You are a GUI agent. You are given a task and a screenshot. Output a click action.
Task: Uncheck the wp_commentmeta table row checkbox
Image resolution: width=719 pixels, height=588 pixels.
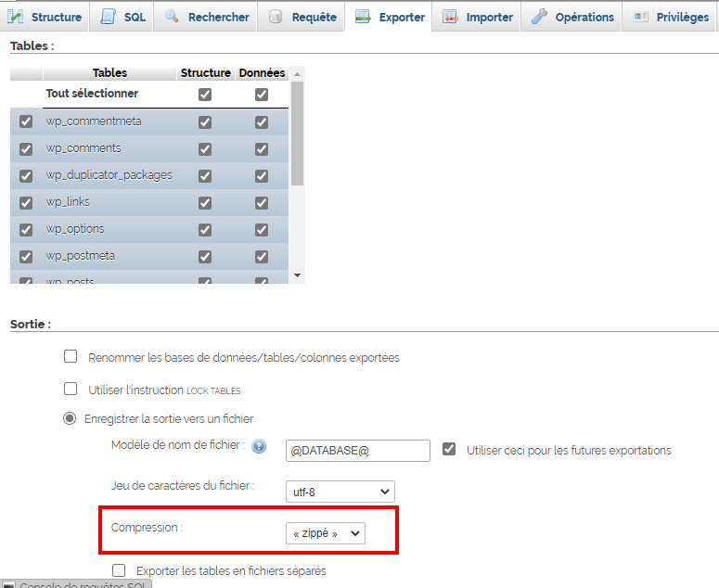[26, 121]
